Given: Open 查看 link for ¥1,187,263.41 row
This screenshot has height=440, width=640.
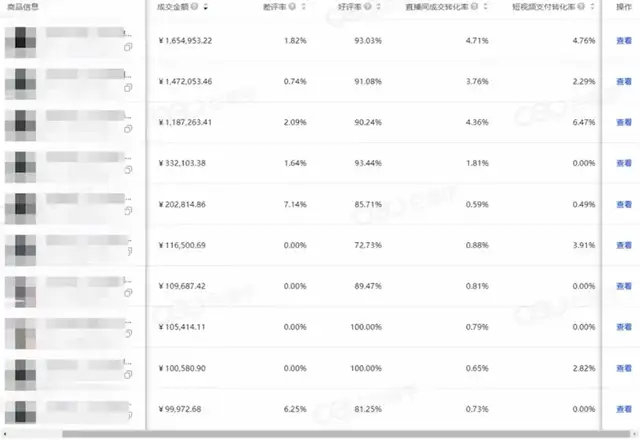Looking at the screenshot, I should (622, 123).
